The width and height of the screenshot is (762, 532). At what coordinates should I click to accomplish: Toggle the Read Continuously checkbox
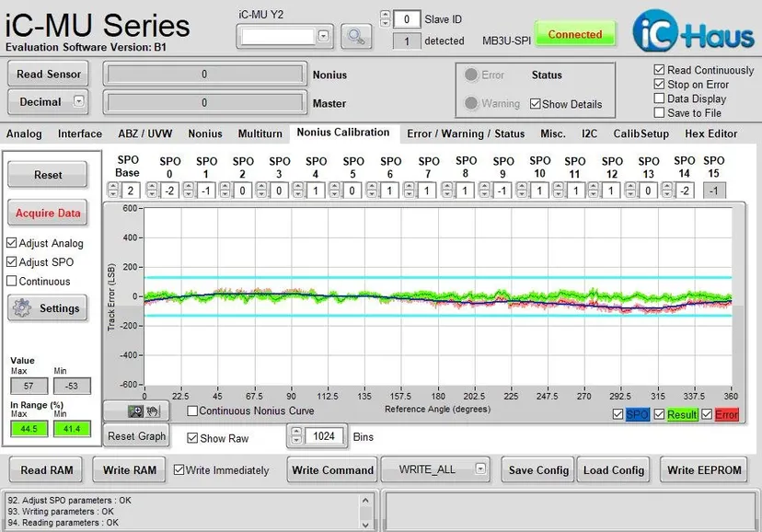(x=659, y=70)
